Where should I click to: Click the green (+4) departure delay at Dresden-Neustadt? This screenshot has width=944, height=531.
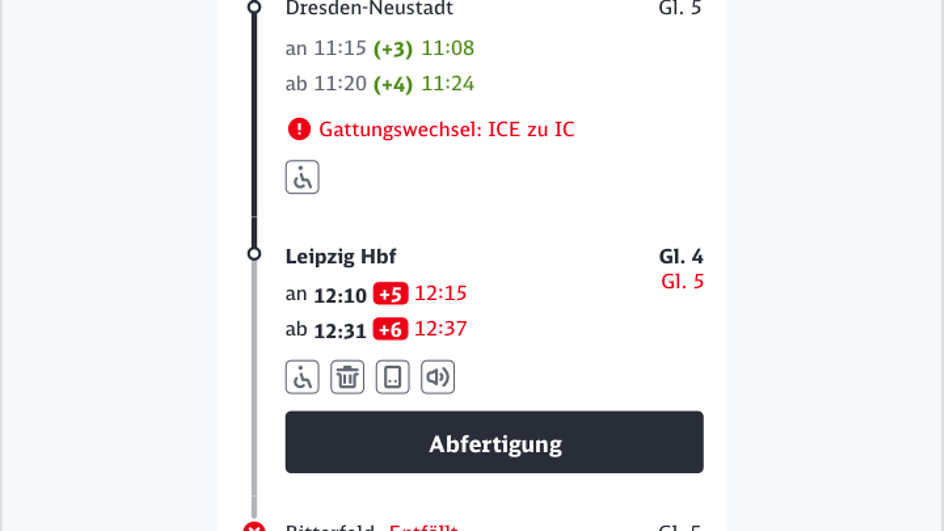coord(393,84)
